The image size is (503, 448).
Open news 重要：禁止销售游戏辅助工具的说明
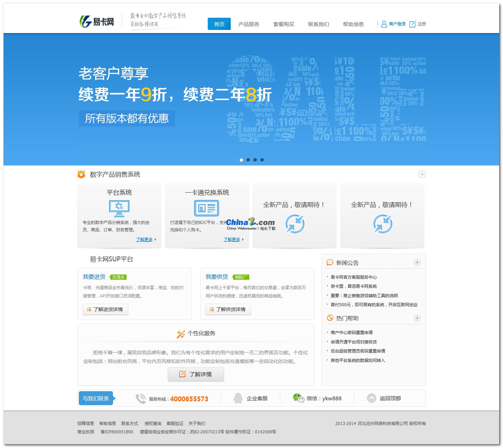[364, 296]
